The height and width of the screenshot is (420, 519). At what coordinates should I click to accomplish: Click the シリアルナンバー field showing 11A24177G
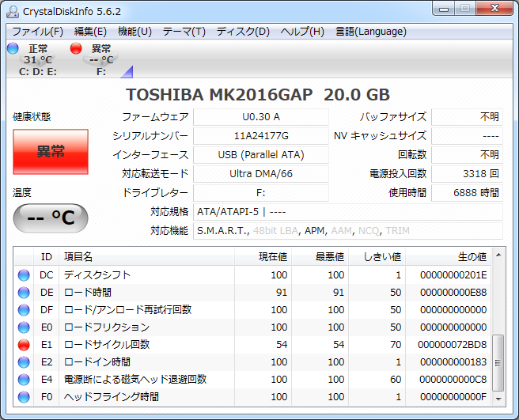tap(261, 136)
